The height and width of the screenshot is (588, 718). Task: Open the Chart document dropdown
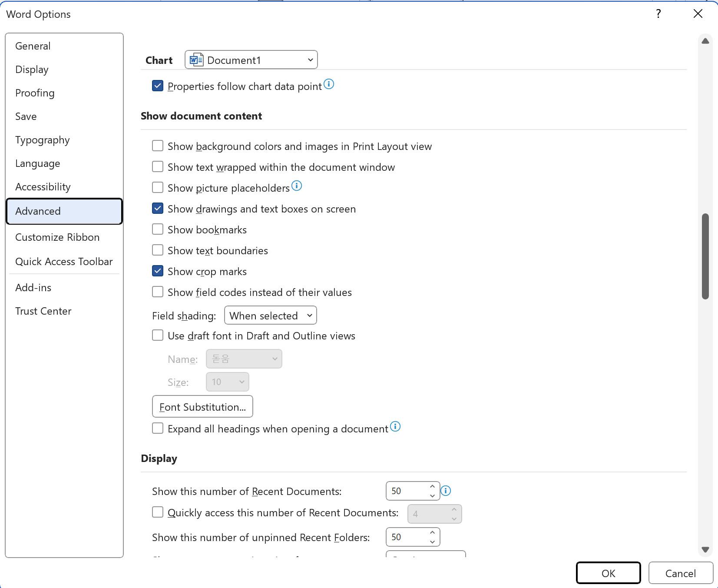pos(251,60)
